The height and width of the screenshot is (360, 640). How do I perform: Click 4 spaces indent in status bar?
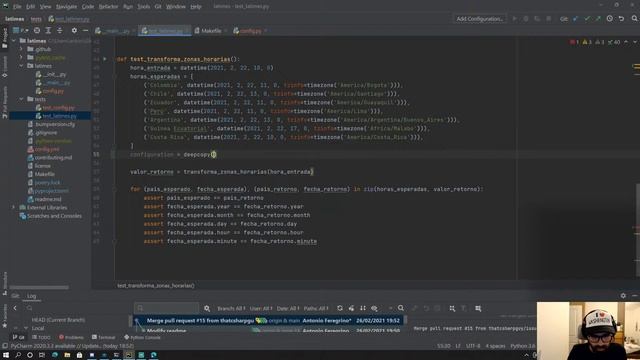click(495, 346)
